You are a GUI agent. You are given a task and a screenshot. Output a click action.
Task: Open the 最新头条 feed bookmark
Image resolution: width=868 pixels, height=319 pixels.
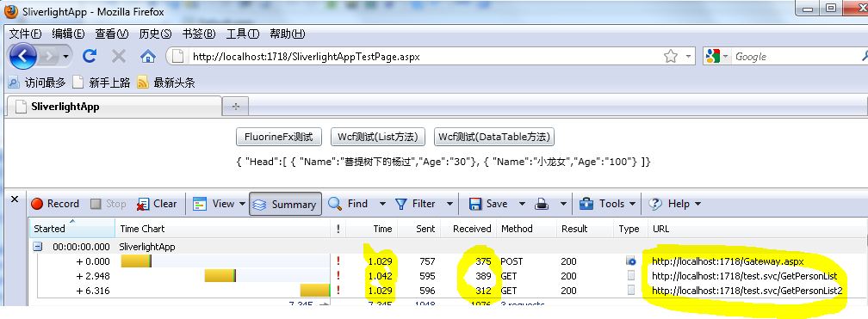click(x=166, y=83)
